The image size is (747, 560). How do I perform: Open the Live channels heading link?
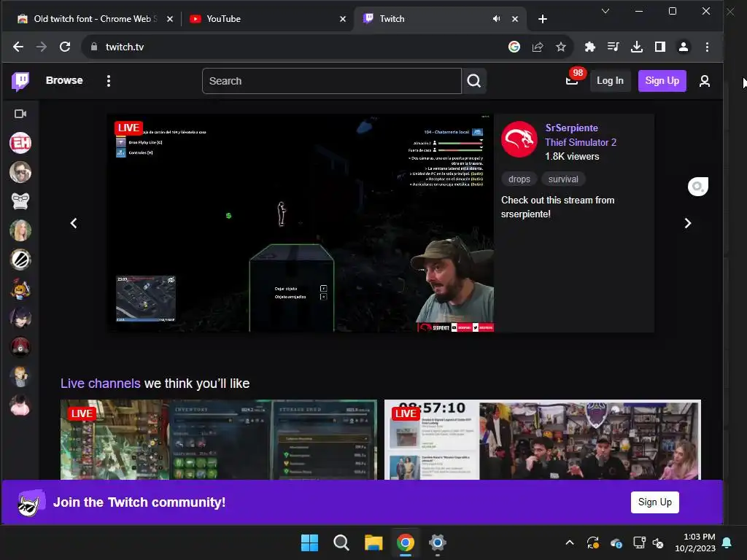click(x=101, y=384)
